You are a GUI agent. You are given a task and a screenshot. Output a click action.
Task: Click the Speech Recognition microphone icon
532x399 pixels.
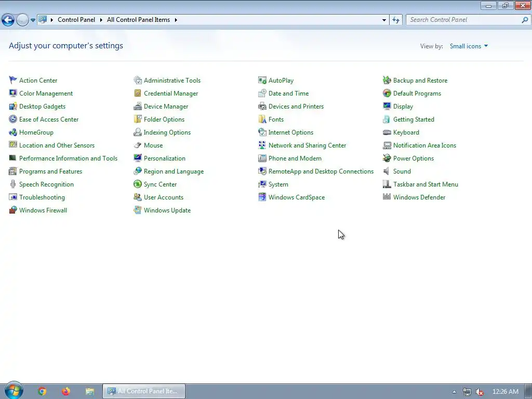(x=13, y=184)
